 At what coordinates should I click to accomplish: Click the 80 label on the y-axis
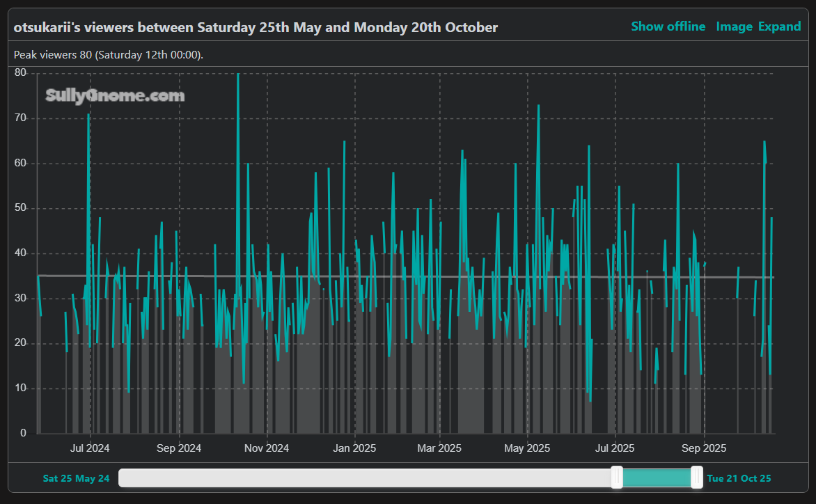point(20,73)
